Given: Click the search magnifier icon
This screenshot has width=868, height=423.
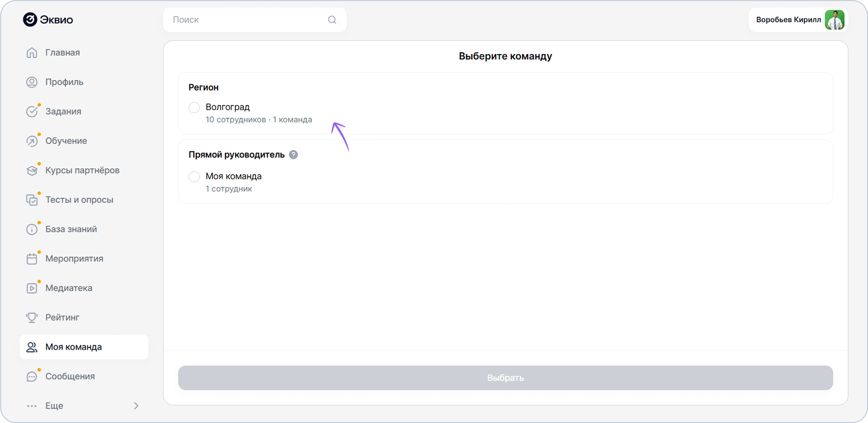Looking at the screenshot, I should [x=332, y=20].
